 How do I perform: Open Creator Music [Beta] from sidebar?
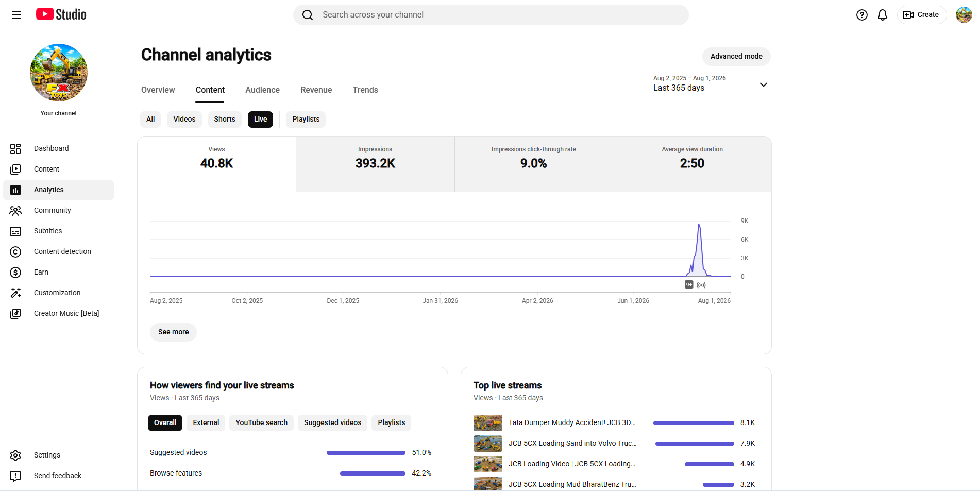click(x=59, y=314)
